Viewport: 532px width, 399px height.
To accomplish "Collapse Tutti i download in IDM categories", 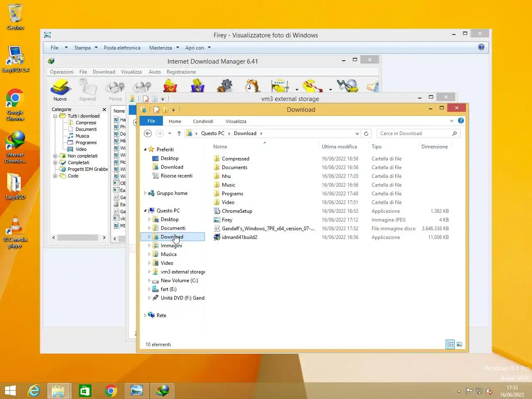I will (x=55, y=116).
